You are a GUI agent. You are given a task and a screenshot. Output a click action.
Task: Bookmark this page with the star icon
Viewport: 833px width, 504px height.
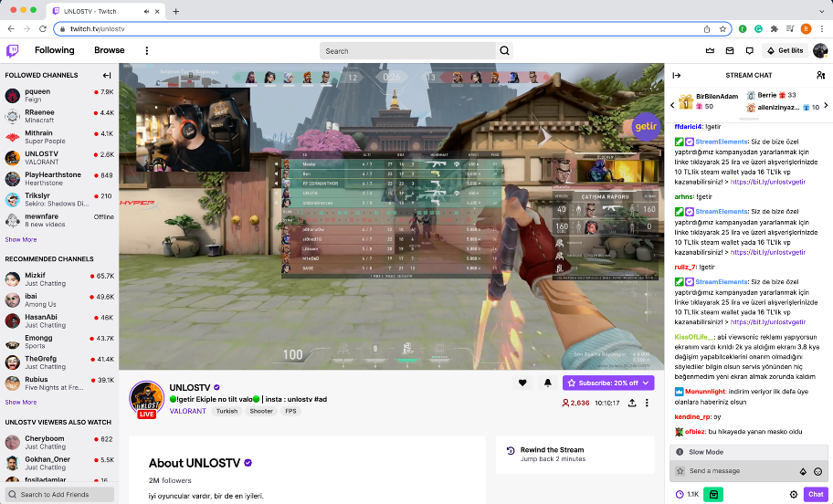(722, 29)
